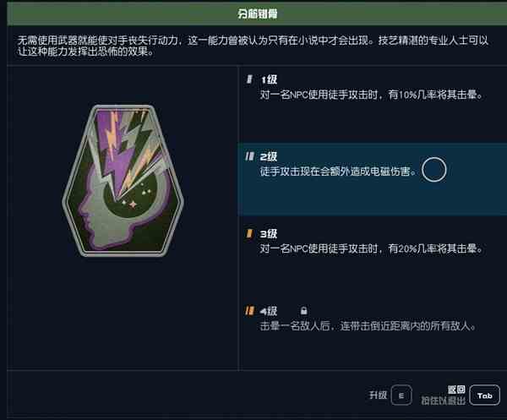
Task: Click the 返回 label
Action: (456, 390)
